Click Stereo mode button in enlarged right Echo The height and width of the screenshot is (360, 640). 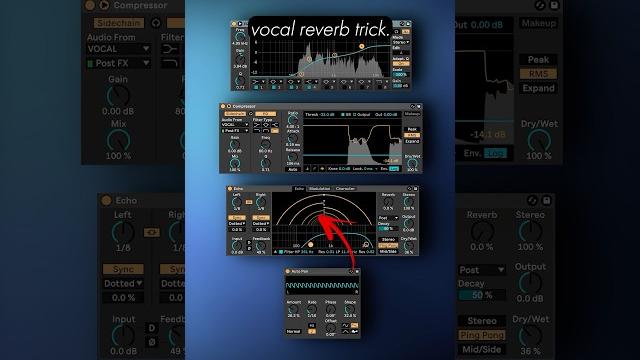coord(482,321)
